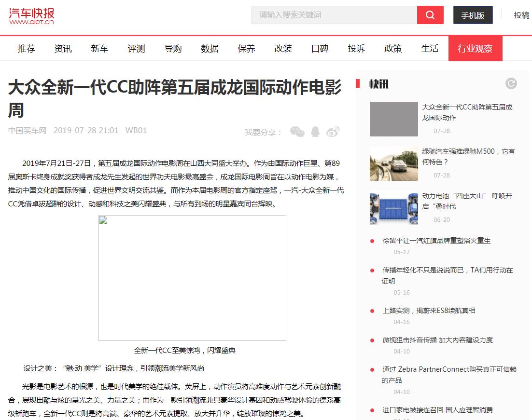The height and width of the screenshot is (420, 532).
Task: Click the subheading 设计之美：“魅·动 美学”设计理念
Action: [x=113, y=368]
